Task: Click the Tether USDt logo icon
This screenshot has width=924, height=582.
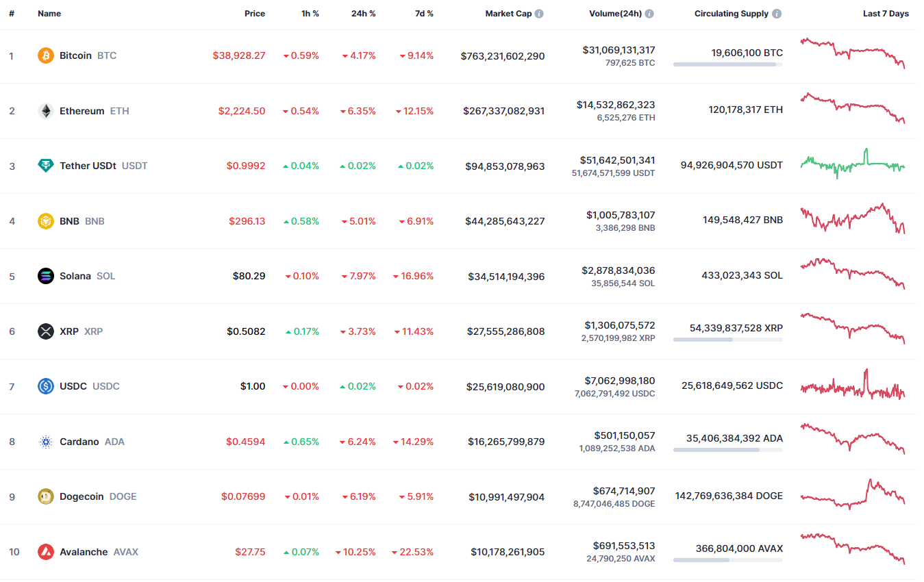Action: pos(46,166)
